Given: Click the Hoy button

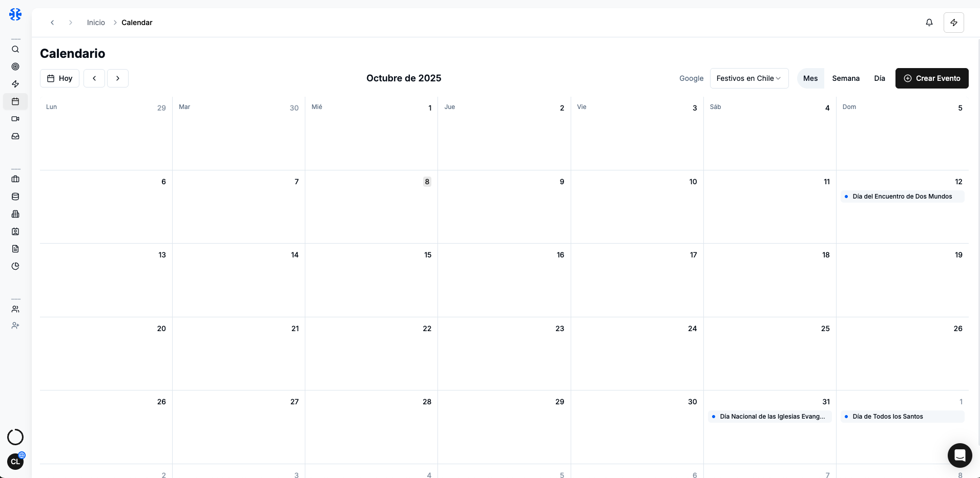Looking at the screenshot, I should [x=59, y=78].
